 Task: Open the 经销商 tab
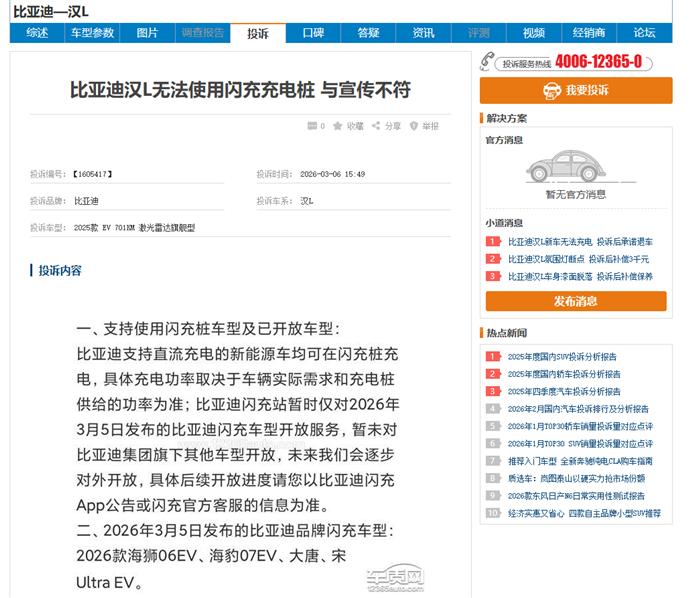pyautogui.click(x=589, y=33)
